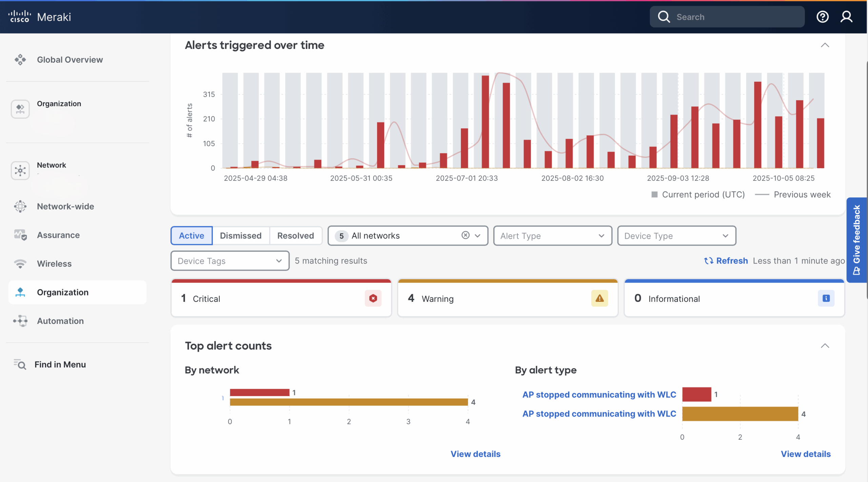Click the Find in Menu search icon
The width and height of the screenshot is (868, 482).
pos(20,364)
